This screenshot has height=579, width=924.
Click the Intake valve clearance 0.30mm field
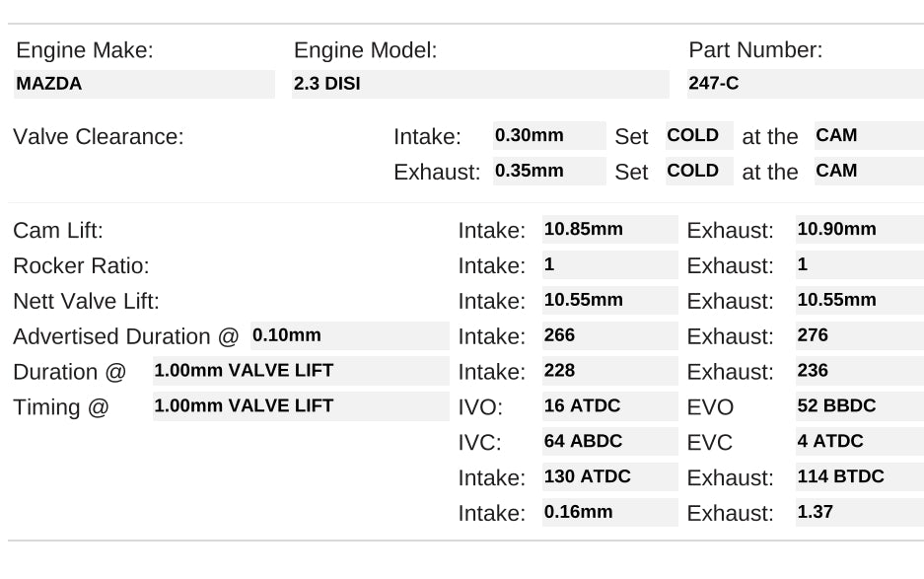(x=548, y=136)
